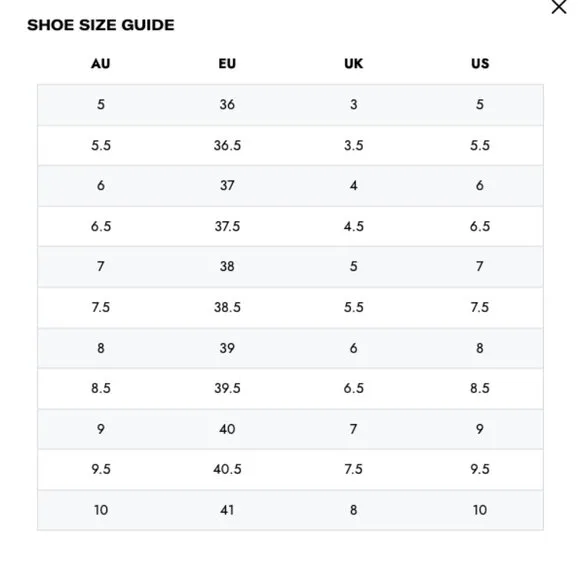580x580 pixels.
Task: Select EU size 41 cell
Action: (227, 510)
